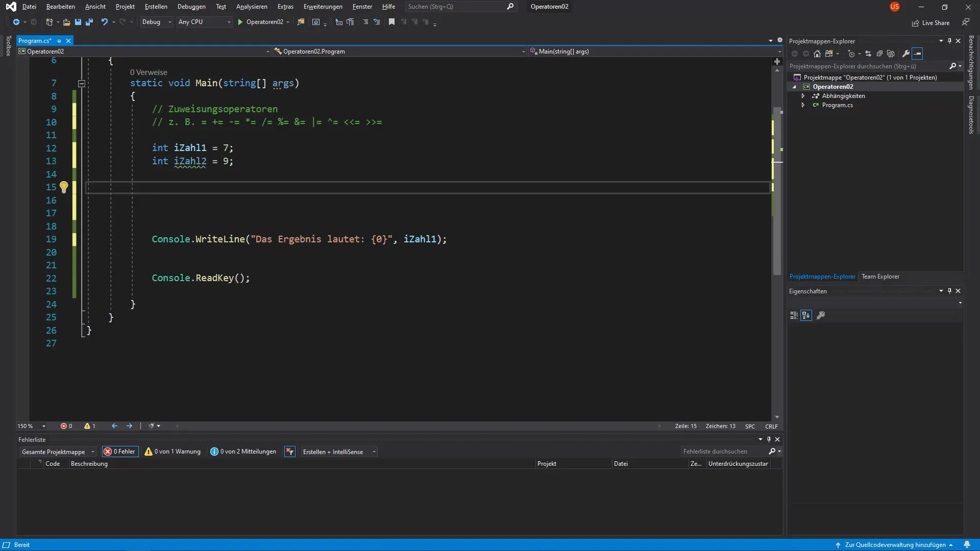Click Zur Quellcodeverwaltung hinzufügen in status bar

894,545
